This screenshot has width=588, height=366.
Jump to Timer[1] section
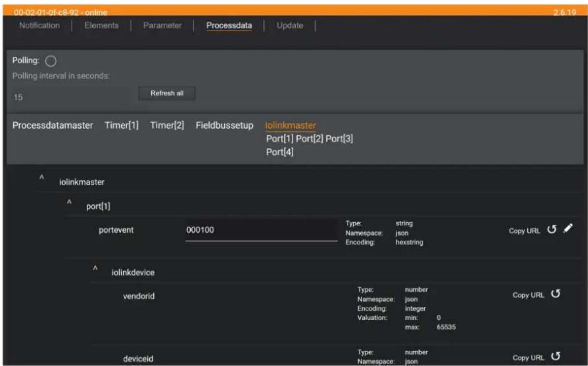pyautogui.click(x=122, y=126)
